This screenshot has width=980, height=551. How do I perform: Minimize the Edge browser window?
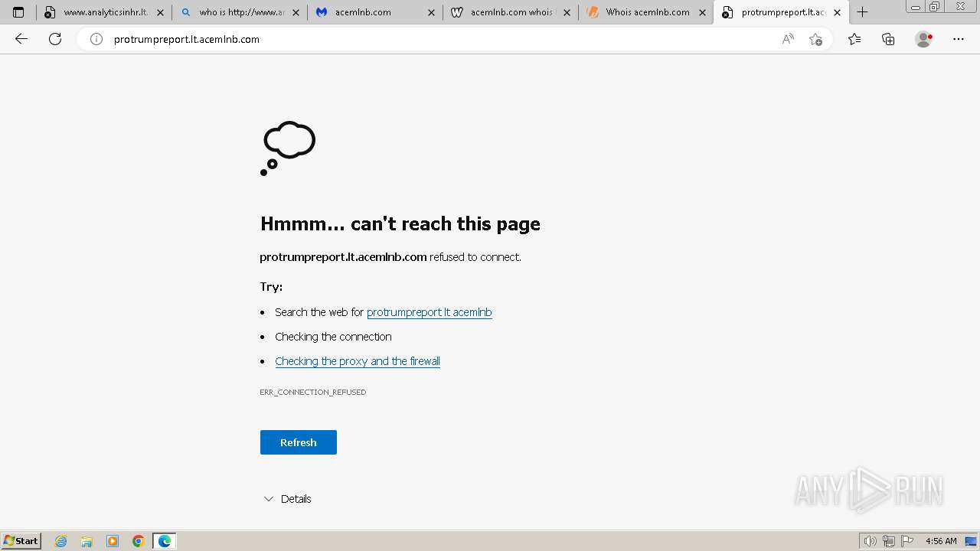pos(915,7)
